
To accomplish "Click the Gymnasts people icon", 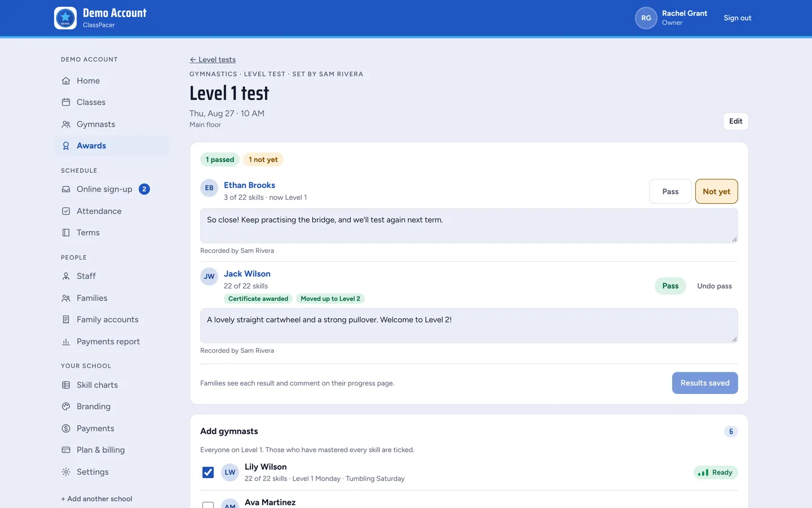I will [x=66, y=124].
